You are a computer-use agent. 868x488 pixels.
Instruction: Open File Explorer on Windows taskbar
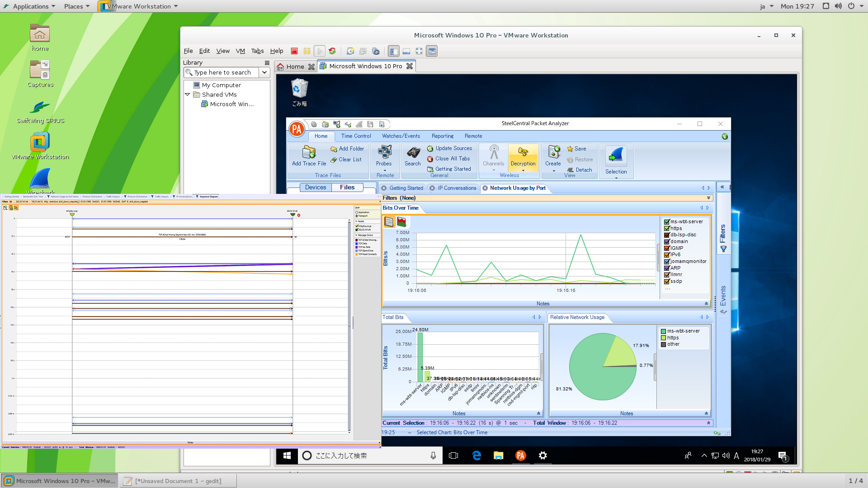click(x=498, y=455)
